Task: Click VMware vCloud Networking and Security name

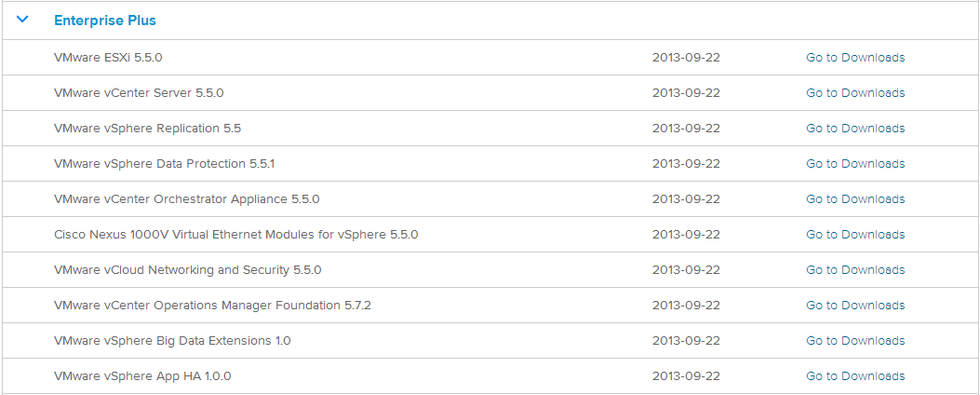Action: tap(187, 270)
